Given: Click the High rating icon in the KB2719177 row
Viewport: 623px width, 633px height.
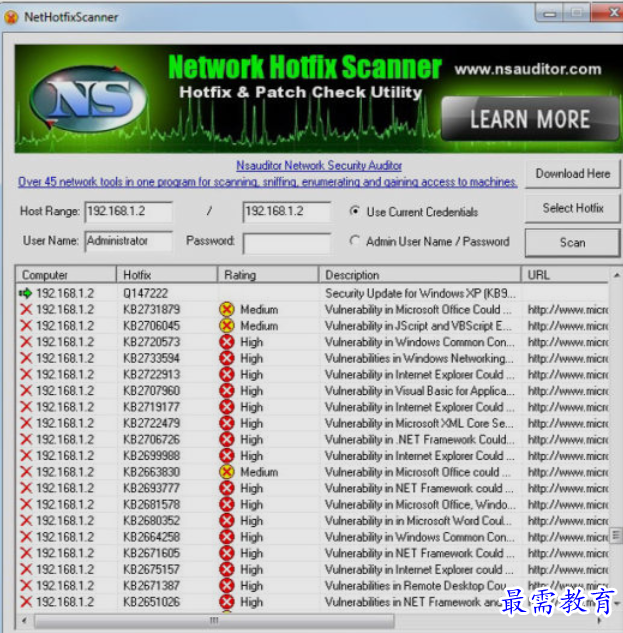Looking at the screenshot, I should click(x=227, y=407).
